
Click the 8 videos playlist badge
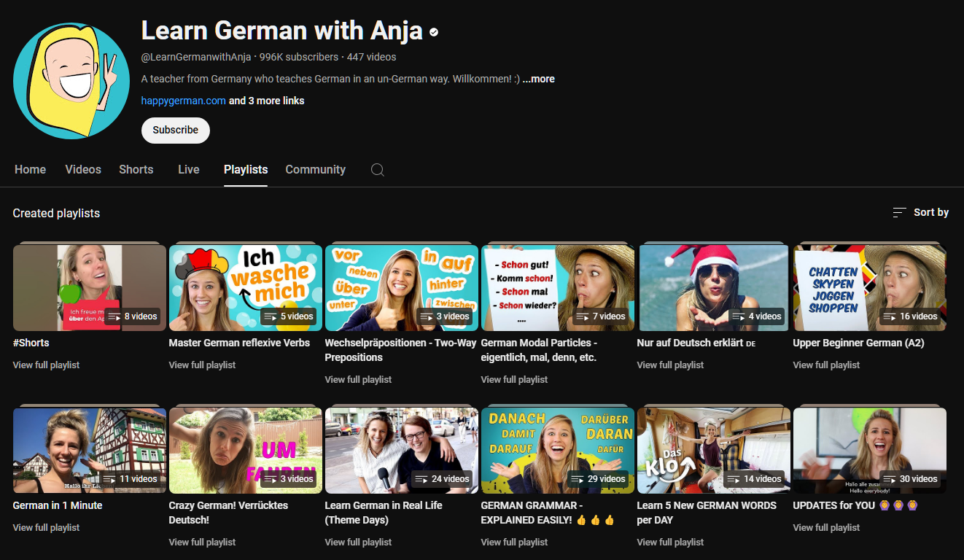[133, 316]
